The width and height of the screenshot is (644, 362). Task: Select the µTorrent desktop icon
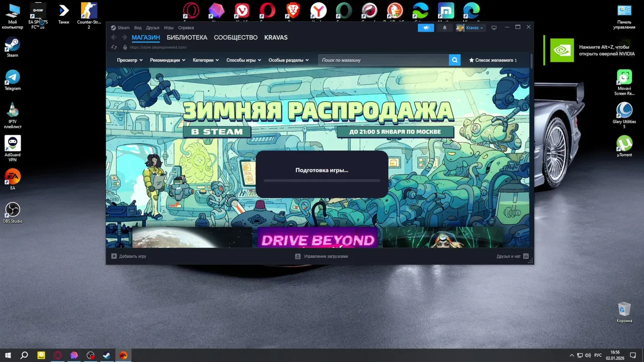click(x=624, y=146)
